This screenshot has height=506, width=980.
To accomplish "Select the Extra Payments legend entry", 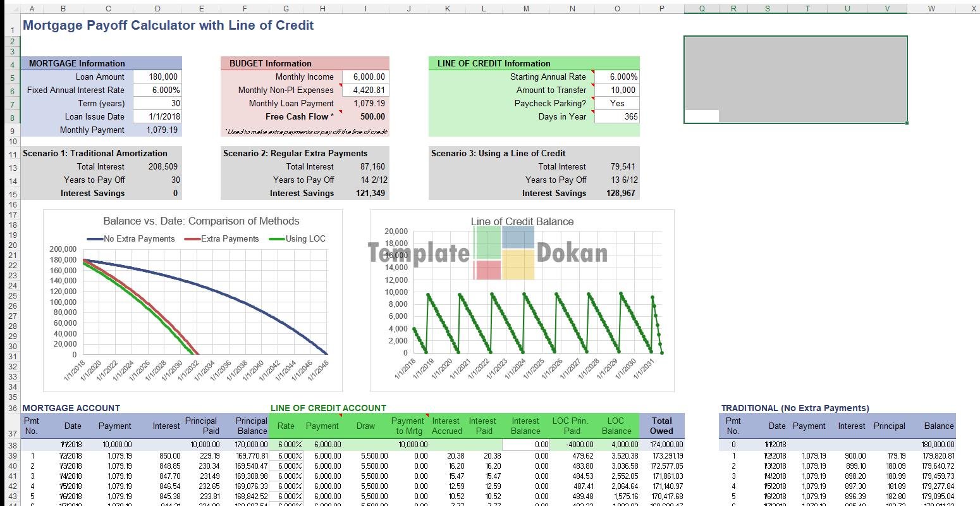I will pos(222,238).
